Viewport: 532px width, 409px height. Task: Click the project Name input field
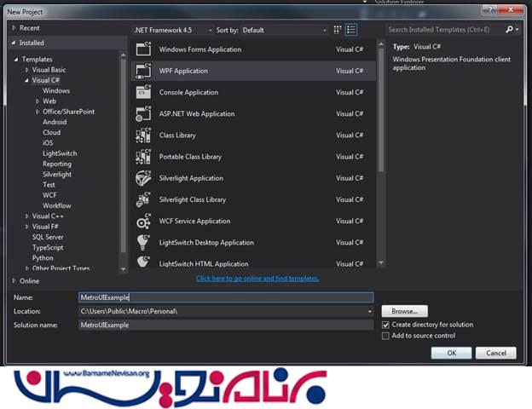[226, 297]
